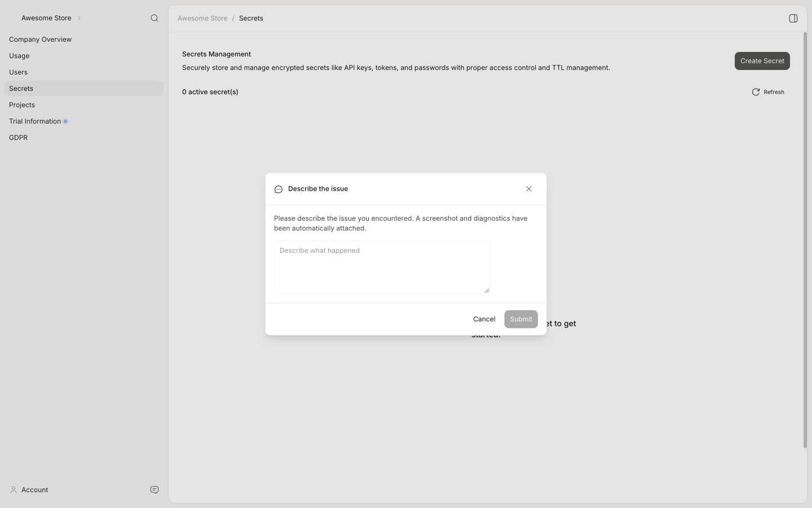The image size is (812, 508).
Task: Submit the issue description
Action: (521, 319)
